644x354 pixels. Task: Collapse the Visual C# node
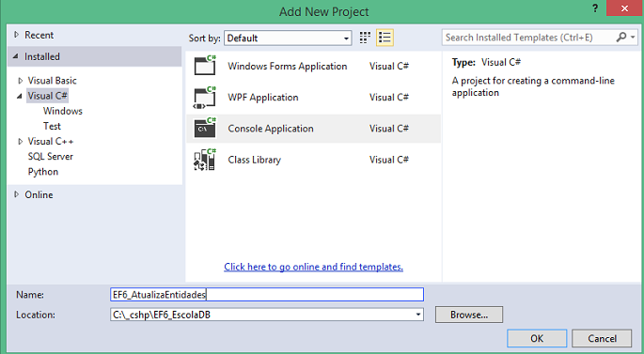(20, 96)
